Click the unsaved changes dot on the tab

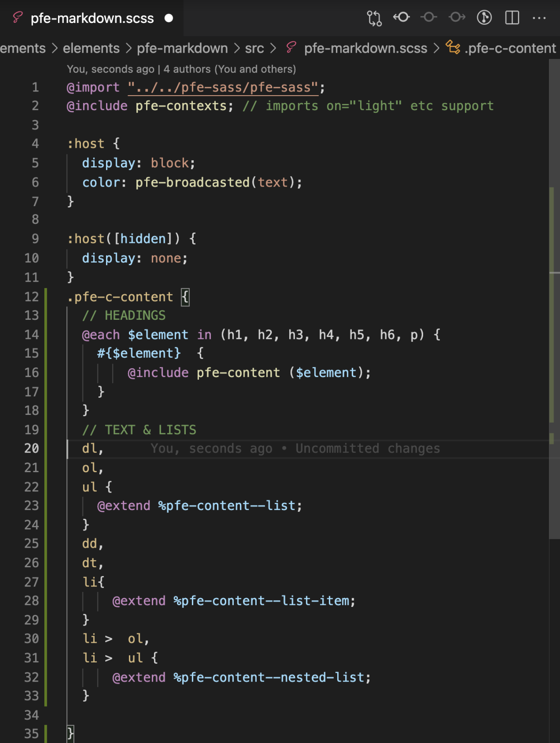[169, 18]
